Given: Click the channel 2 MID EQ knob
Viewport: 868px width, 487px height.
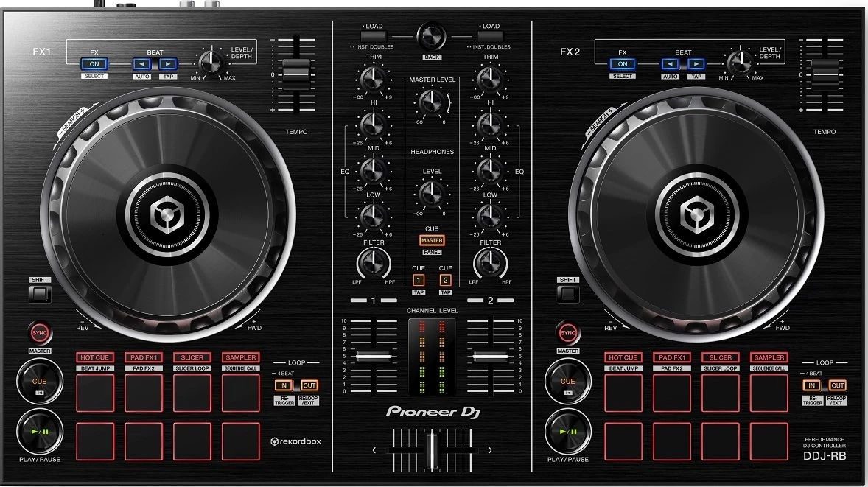Looking at the screenshot, I should [x=490, y=170].
